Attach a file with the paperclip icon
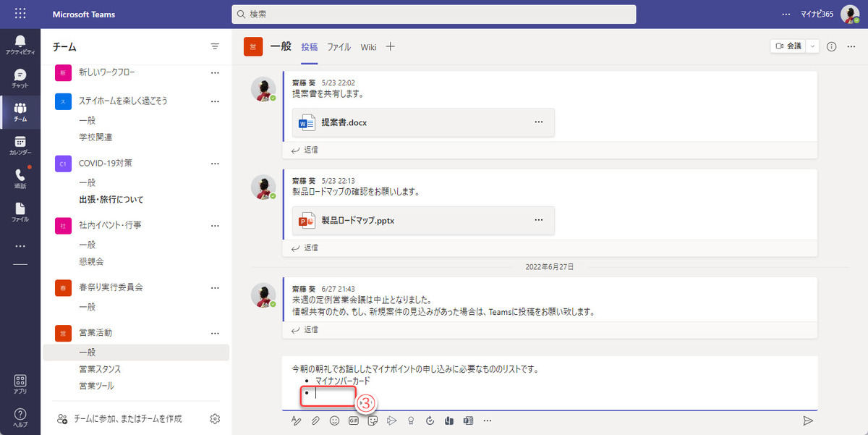The image size is (868, 435). pyautogui.click(x=315, y=420)
